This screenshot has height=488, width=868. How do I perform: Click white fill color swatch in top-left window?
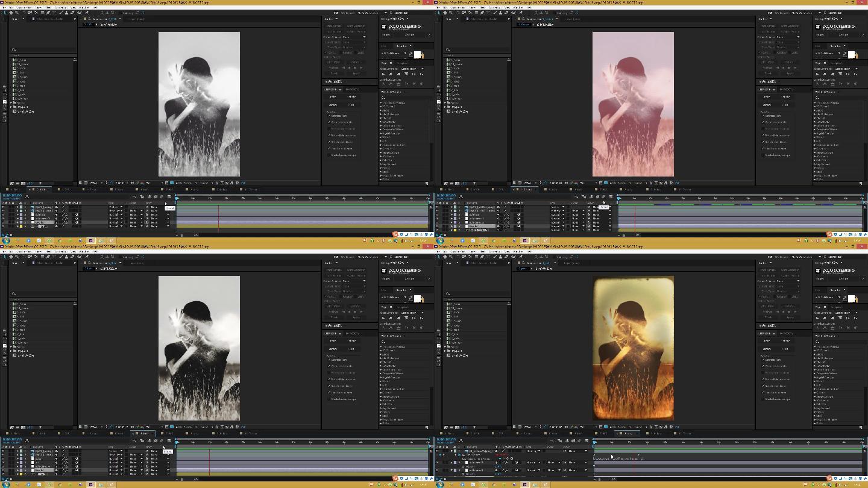pos(418,55)
